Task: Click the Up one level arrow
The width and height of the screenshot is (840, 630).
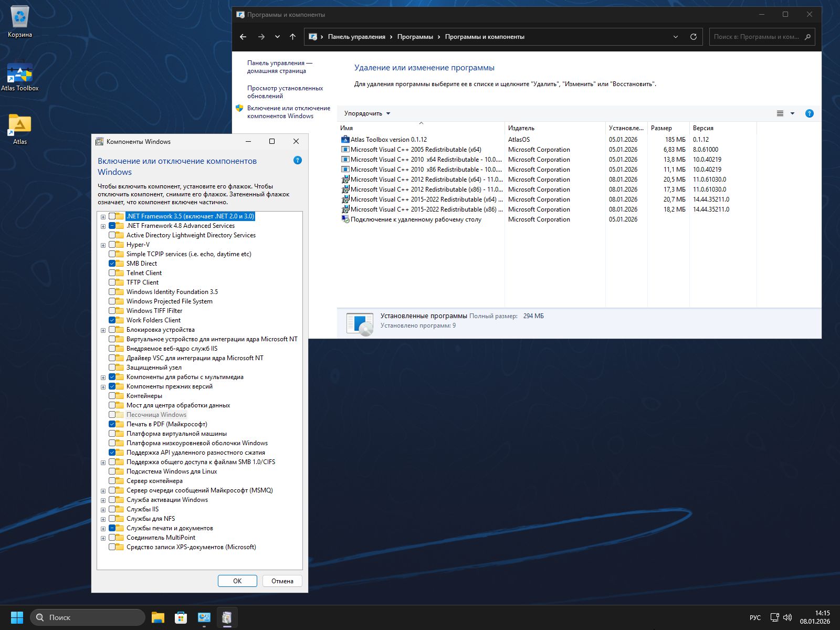Action: coord(293,37)
